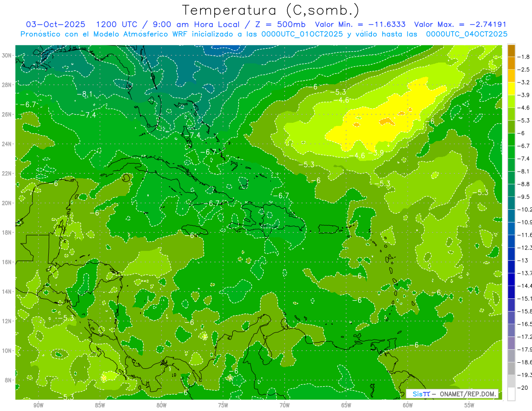Click the '30N' latitude axis label

[x=7, y=55]
